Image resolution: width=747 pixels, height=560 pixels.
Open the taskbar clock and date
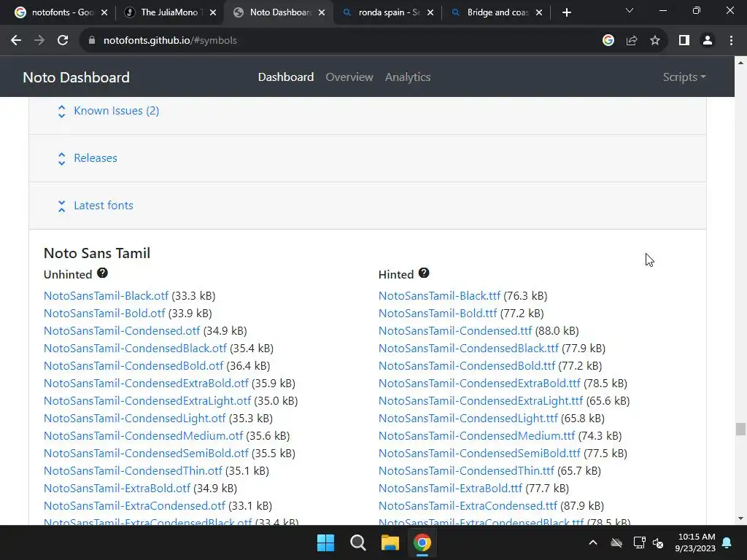695,542
